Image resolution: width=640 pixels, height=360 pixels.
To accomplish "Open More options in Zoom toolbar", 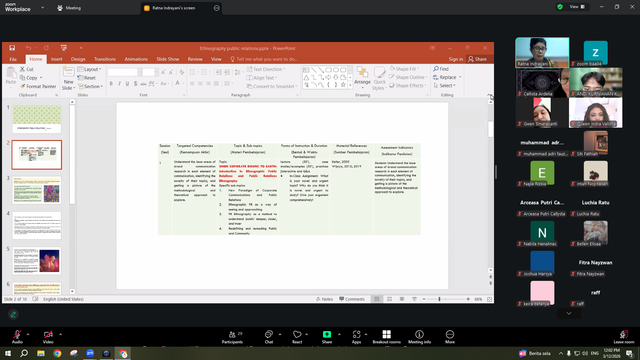I will pyautogui.click(x=450, y=337).
